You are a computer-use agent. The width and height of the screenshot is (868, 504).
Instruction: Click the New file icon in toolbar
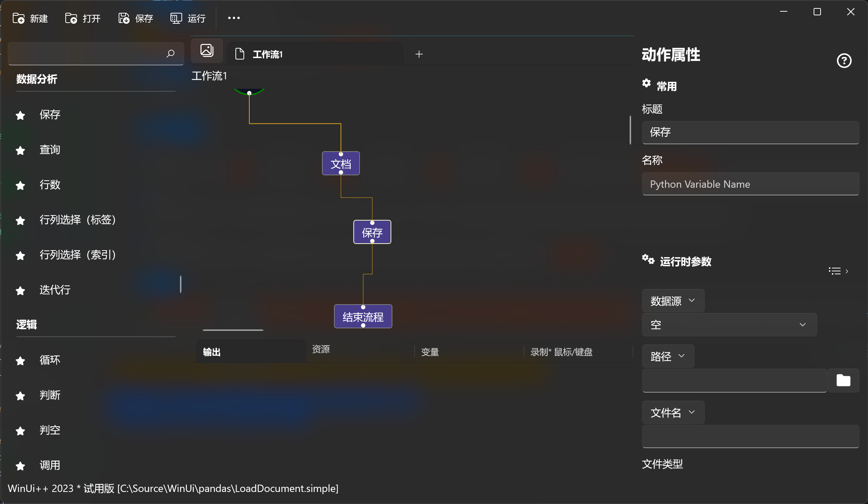(19, 18)
